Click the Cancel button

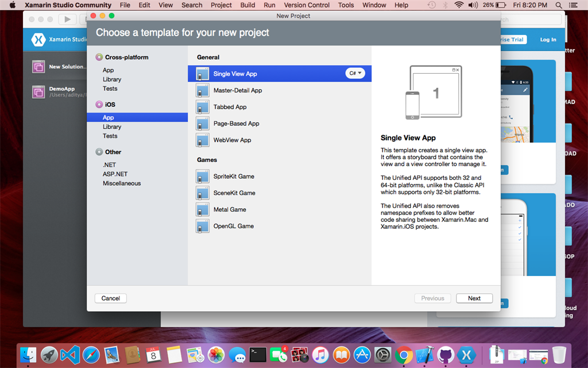point(111,298)
